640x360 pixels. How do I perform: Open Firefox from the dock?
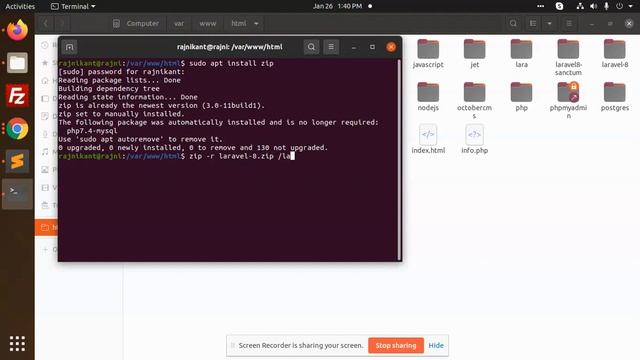[x=17, y=30]
